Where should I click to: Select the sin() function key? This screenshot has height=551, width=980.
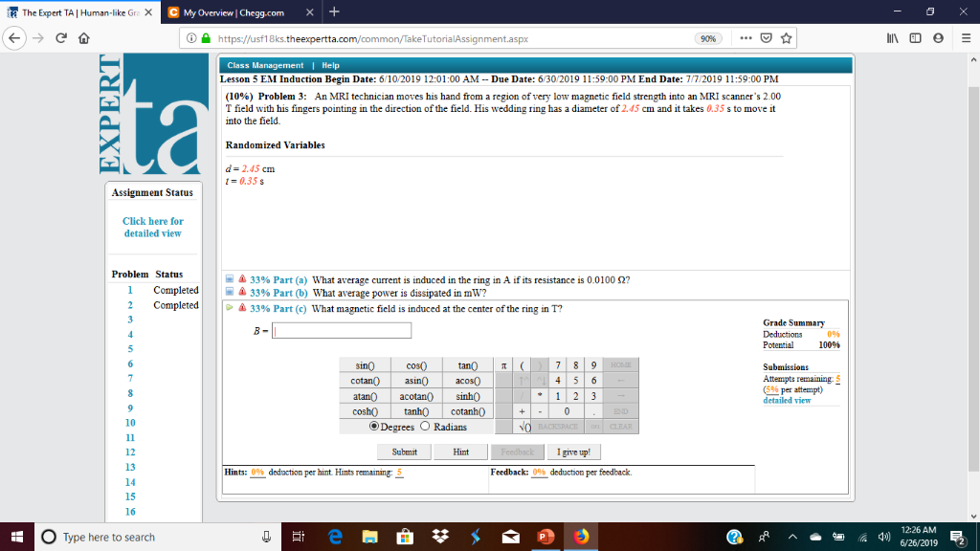tap(367, 364)
